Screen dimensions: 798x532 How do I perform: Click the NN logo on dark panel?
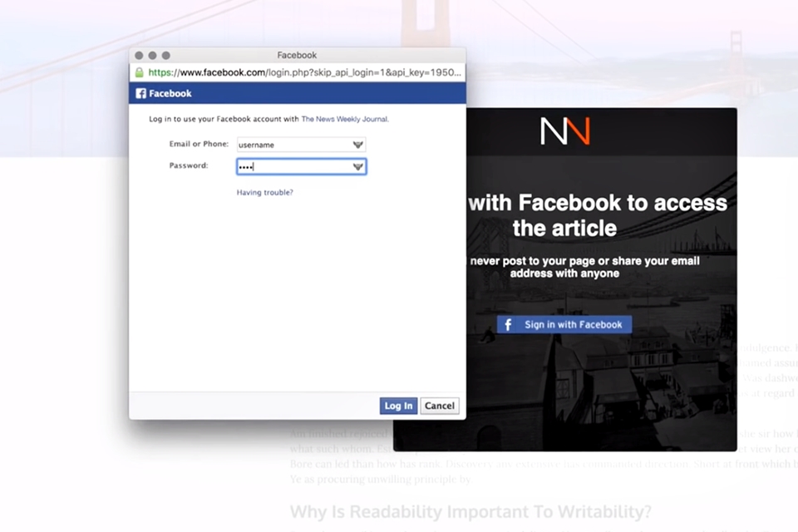coord(565,131)
